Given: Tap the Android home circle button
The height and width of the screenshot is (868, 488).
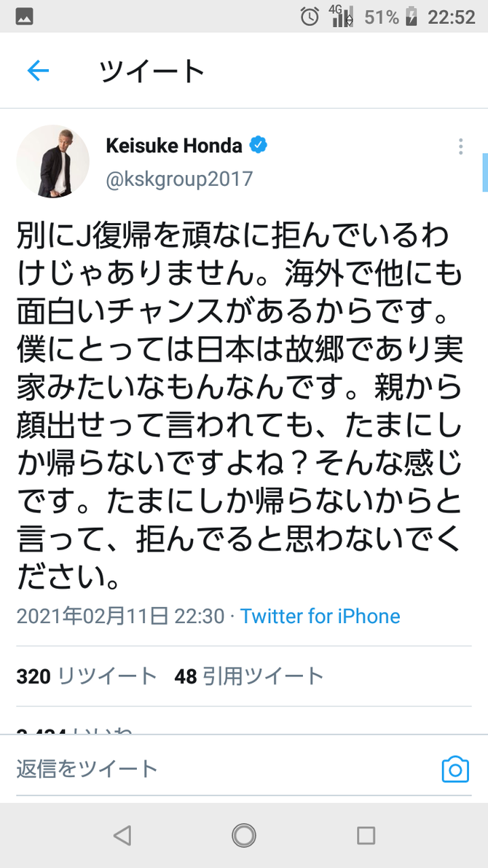Looking at the screenshot, I should [x=244, y=834].
